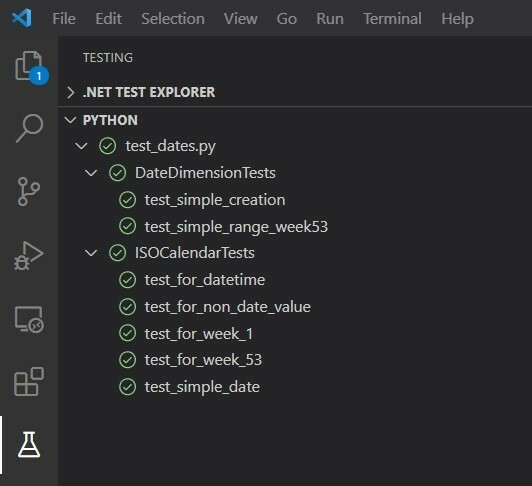Open the Run and Debug view
This screenshot has width=532, height=486.
click(29, 256)
